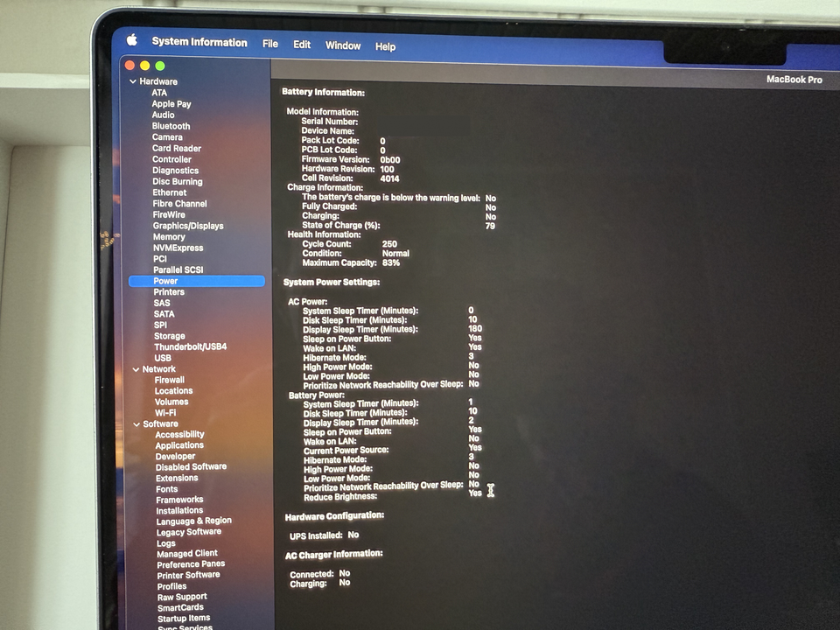
Task: Select Storage in the sidebar
Action: 169,336
